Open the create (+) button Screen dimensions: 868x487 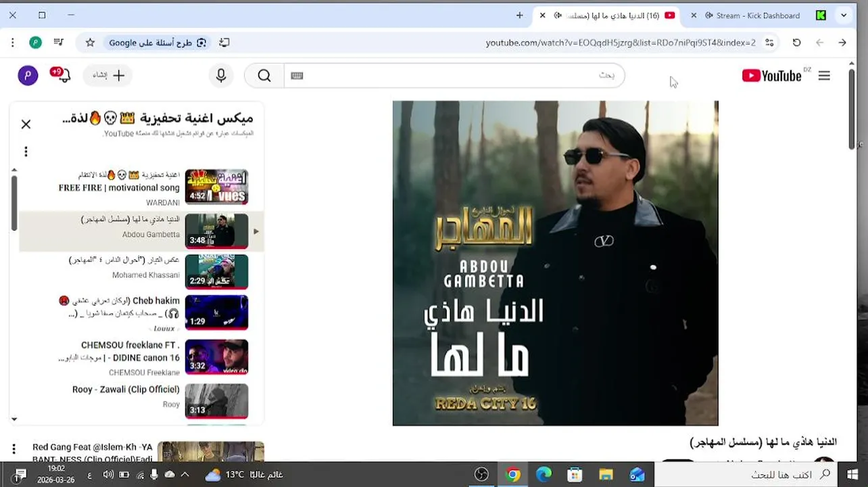[109, 76]
